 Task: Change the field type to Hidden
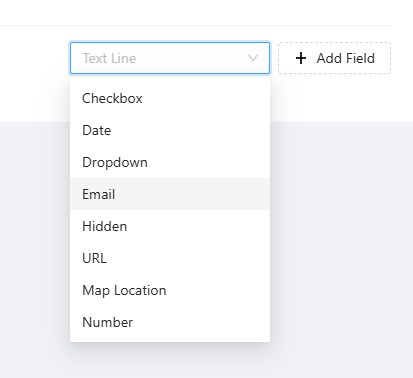pyautogui.click(x=170, y=226)
